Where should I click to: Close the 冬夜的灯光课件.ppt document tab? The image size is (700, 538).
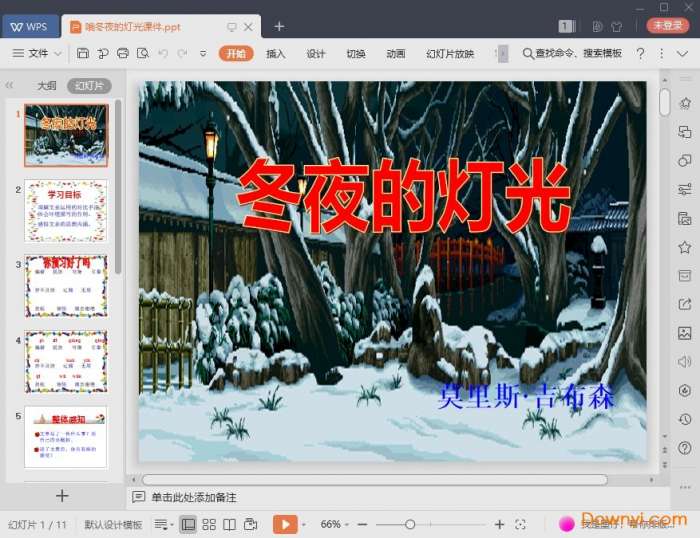[x=249, y=27]
